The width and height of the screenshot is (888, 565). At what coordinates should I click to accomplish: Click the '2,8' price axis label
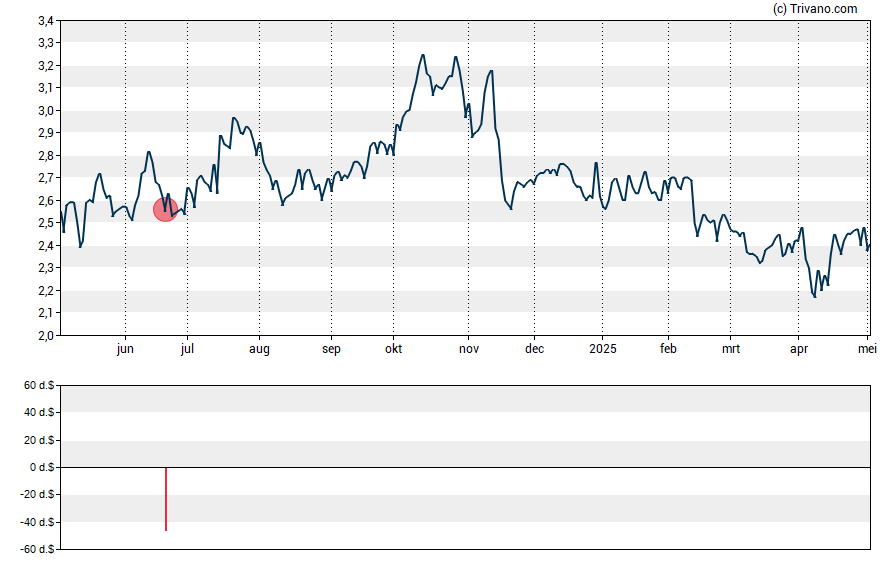46,156
